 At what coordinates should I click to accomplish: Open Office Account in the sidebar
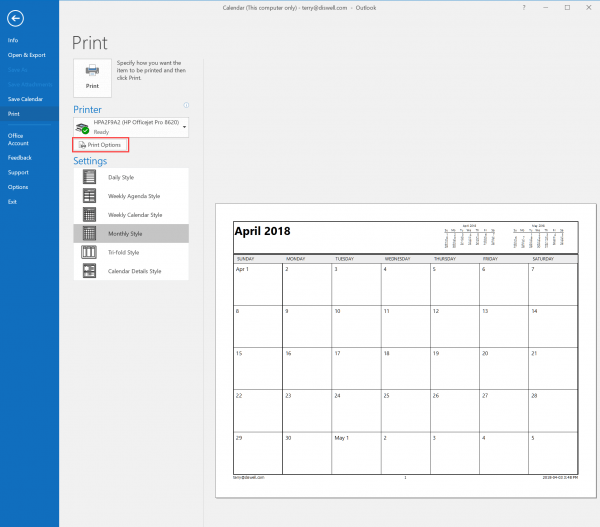[x=18, y=139]
